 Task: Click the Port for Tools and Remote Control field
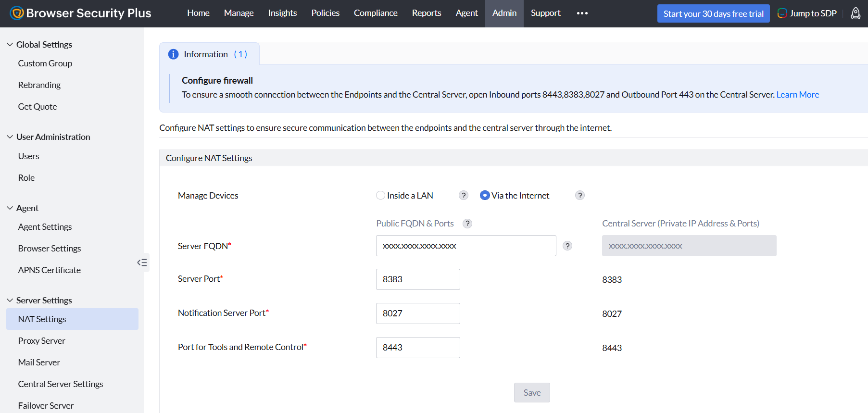click(x=418, y=348)
